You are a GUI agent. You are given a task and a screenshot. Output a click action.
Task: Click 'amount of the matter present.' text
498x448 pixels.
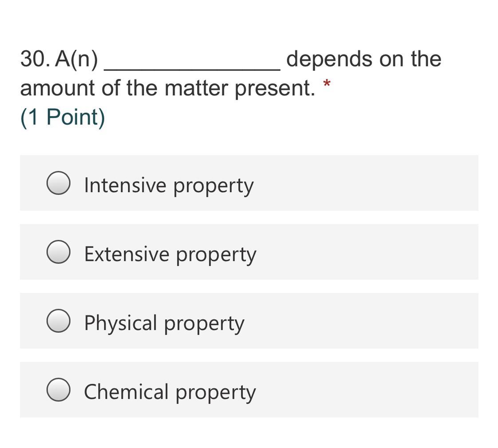point(168,88)
